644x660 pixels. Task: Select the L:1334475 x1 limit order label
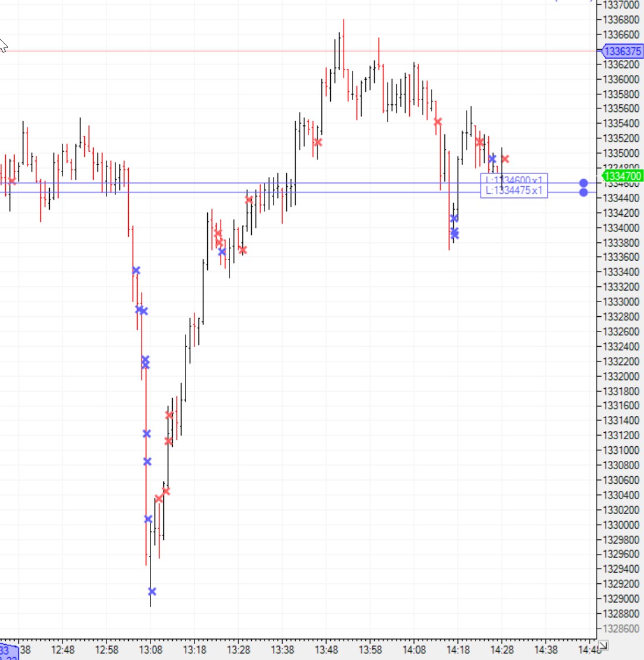[514, 191]
